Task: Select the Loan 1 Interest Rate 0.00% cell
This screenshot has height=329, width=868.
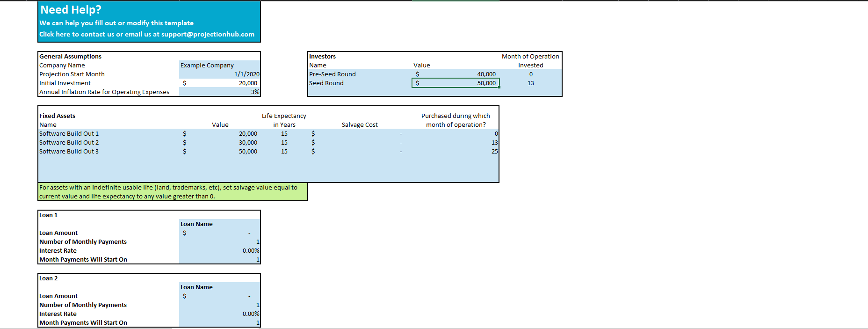Action: [x=220, y=250]
